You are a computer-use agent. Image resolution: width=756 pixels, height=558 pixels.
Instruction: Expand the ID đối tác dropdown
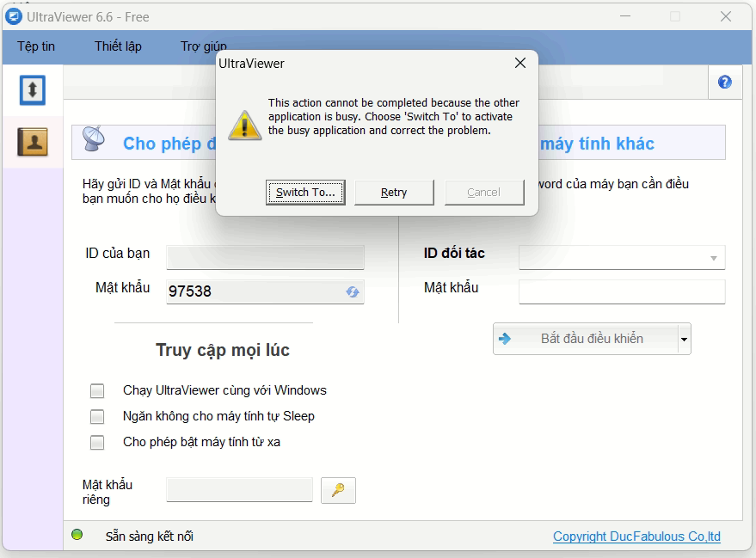[x=714, y=258]
